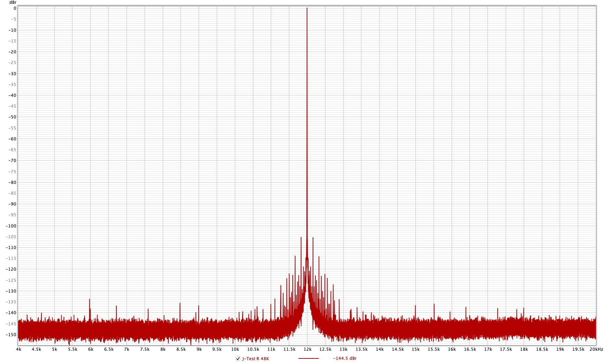Click the 18k frequency axis label

click(524, 349)
